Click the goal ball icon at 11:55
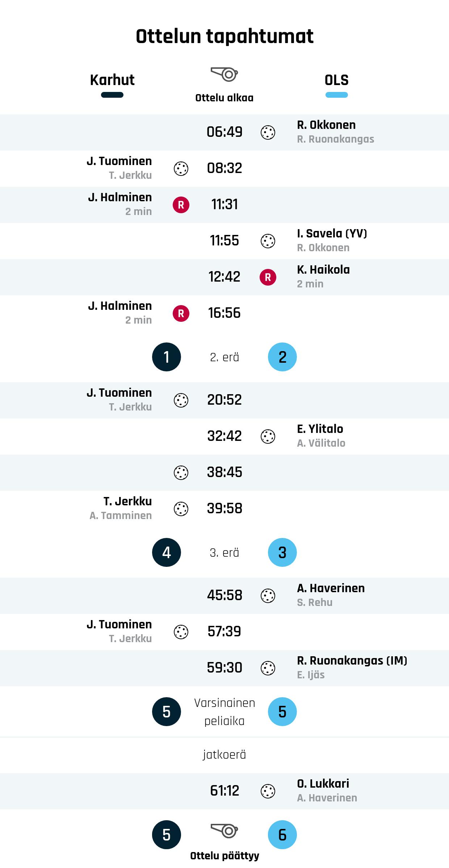 click(x=268, y=241)
